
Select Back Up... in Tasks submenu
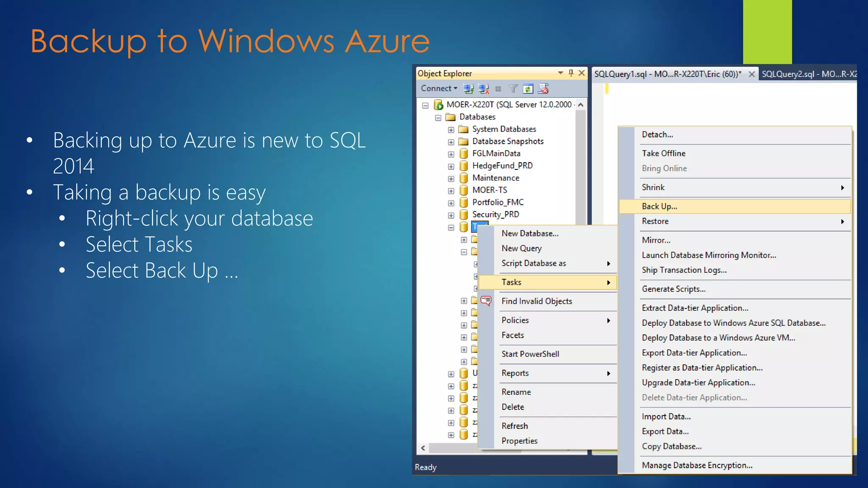(735, 206)
